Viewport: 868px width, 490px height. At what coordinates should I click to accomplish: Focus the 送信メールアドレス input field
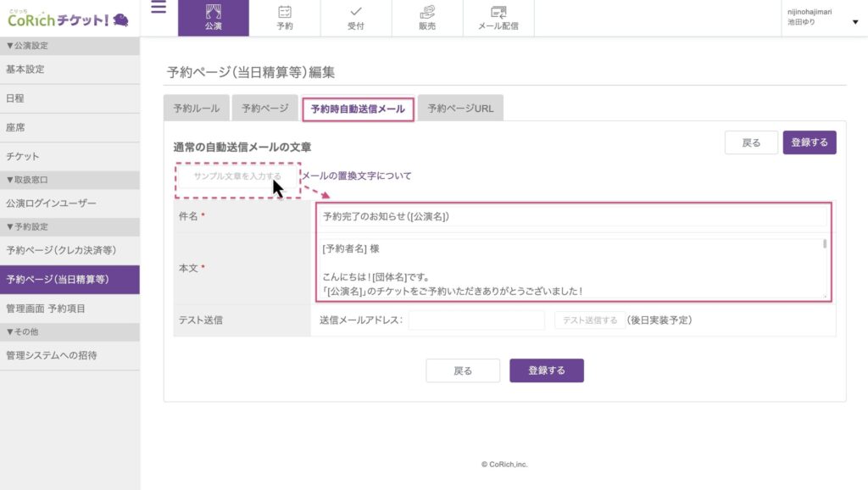pos(476,320)
